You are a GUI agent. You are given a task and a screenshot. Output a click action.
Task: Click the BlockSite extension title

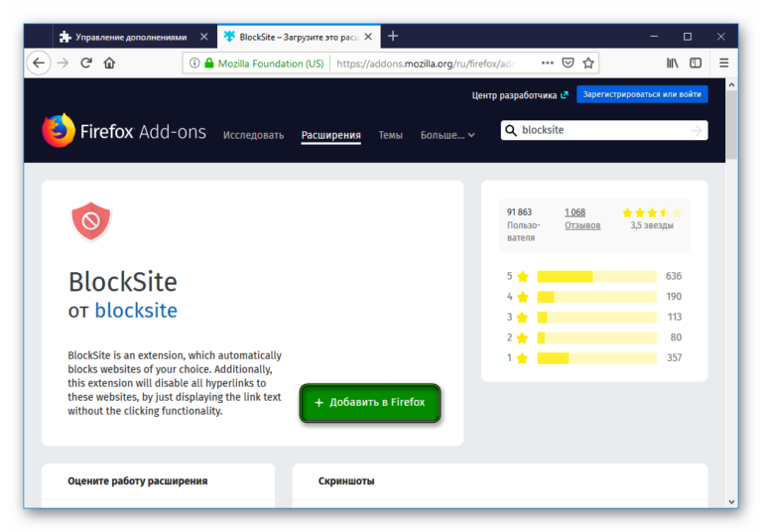pos(123,282)
